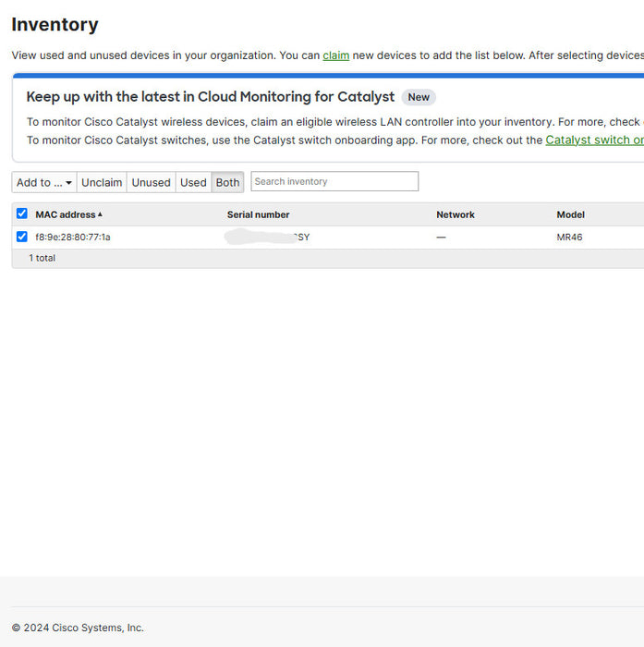This screenshot has height=647, width=644.
Task: Click the MR46 model cell
Action: click(569, 238)
